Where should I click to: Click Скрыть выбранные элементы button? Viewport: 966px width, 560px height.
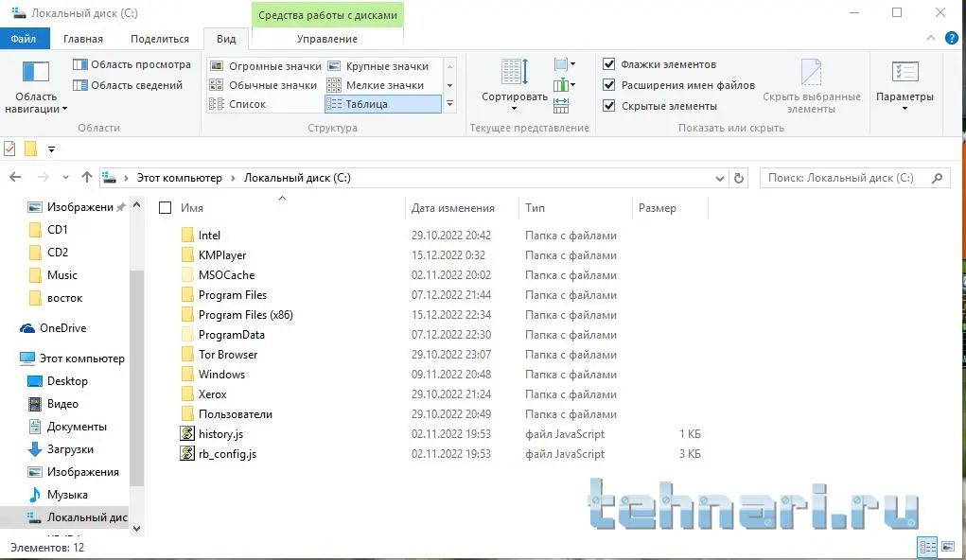tap(812, 86)
